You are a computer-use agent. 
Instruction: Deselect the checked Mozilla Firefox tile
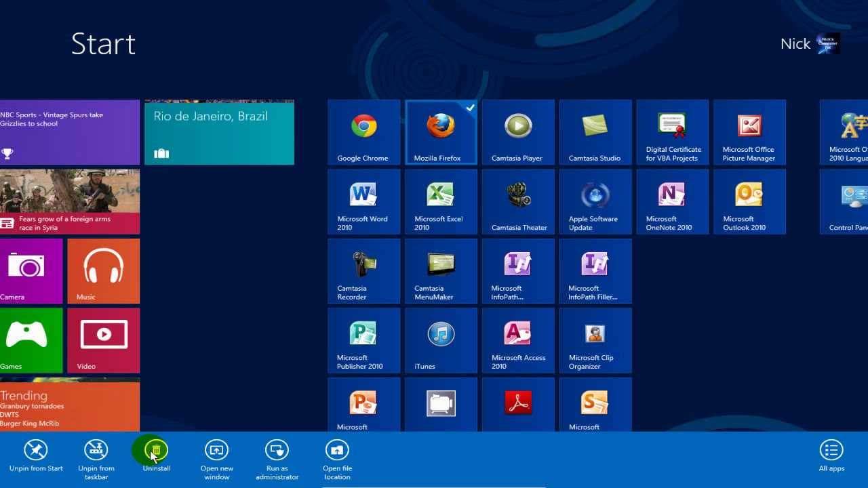[441, 132]
